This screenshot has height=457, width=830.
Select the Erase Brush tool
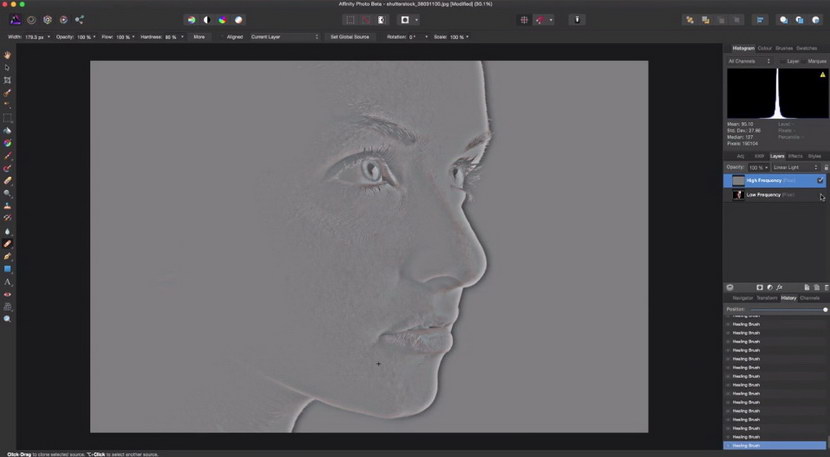(x=7, y=181)
